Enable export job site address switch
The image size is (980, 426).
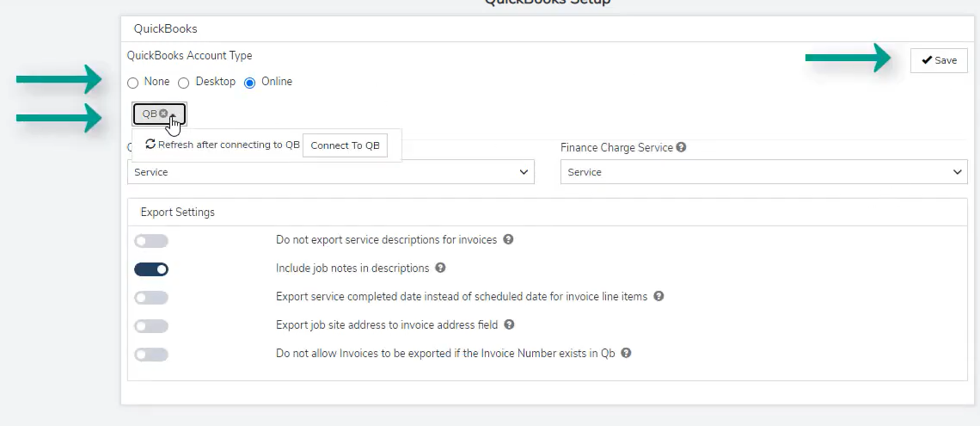[151, 326]
